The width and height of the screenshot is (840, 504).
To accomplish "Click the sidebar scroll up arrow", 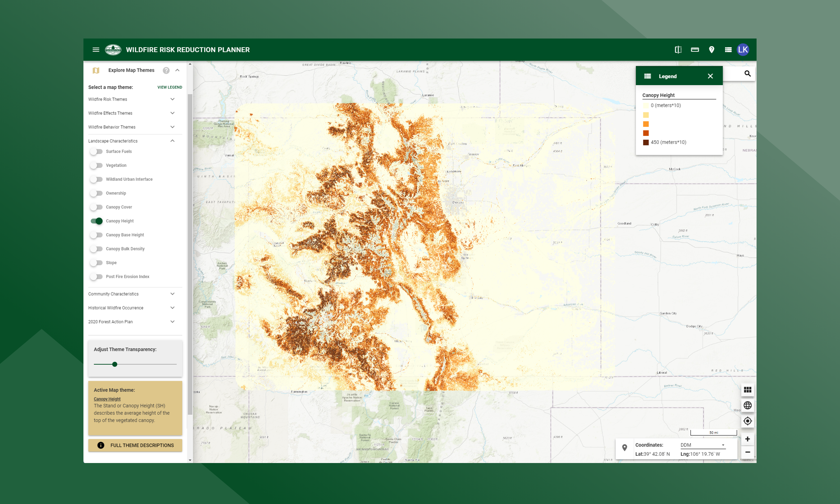I will 190,64.
